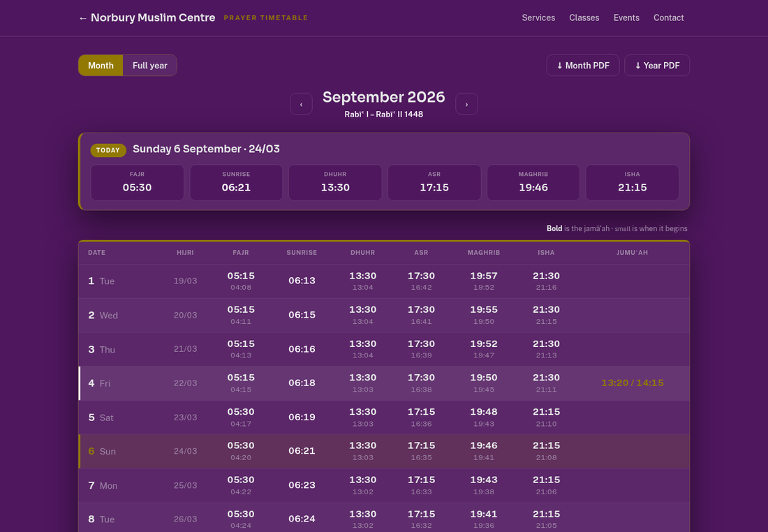Image resolution: width=768 pixels, height=532 pixels.
Task: Click Sunrise 06:19 on 5 Sat
Action: tap(302, 418)
